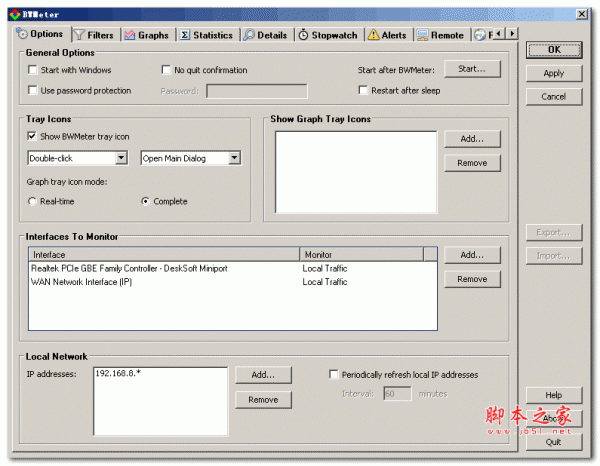
Task: Select Realtek PCIe GBE Family Controller row
Action: 233,269
